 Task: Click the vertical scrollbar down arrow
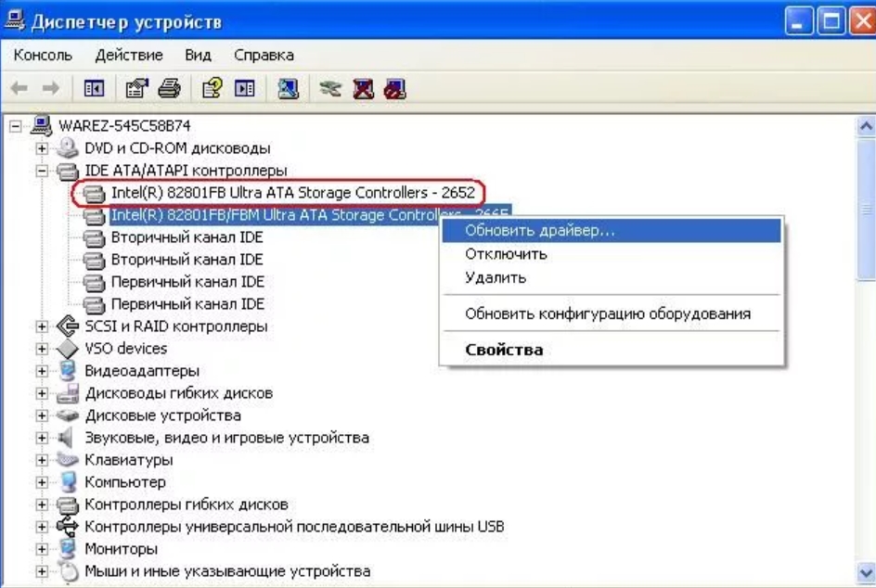[x=866, y=573]
